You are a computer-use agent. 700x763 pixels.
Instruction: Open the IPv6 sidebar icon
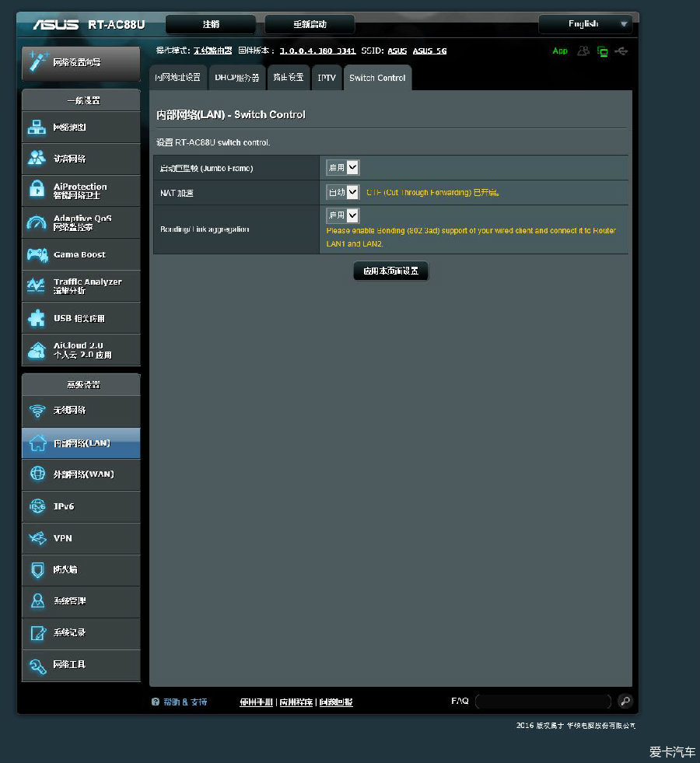37,506
